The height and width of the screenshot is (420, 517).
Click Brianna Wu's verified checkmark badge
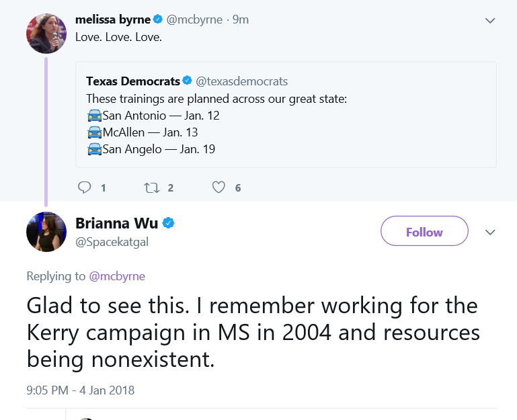coord(169,223)
